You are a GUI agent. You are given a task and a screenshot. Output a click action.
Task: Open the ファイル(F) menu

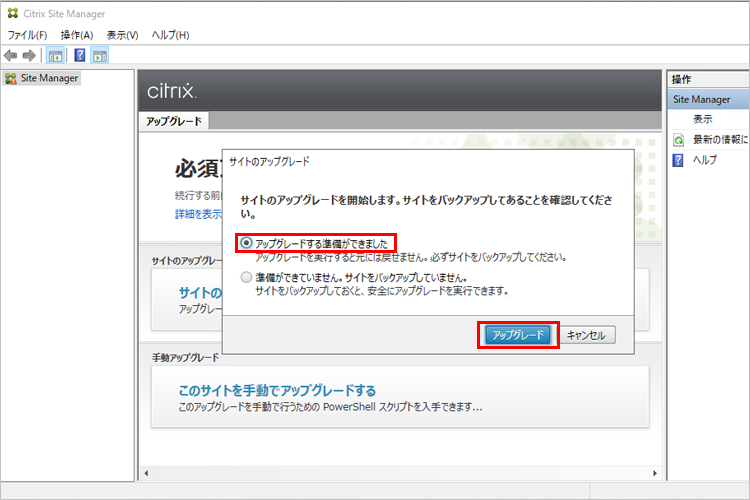(x=28, y=35)
